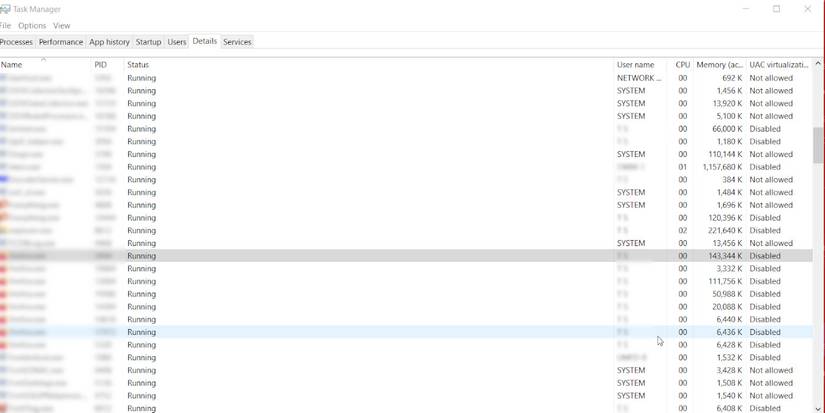This screenshot has height=413, width=825.
Task: Open the Services tab
Action: 237,42
